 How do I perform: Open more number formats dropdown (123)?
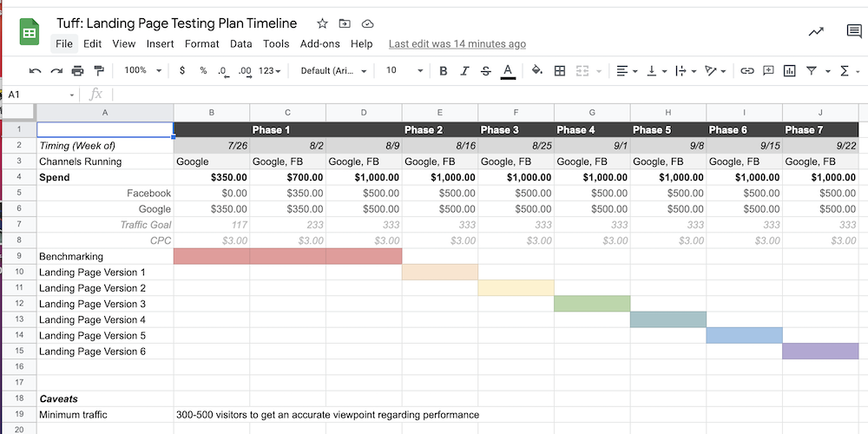click(x=270, y=71)
